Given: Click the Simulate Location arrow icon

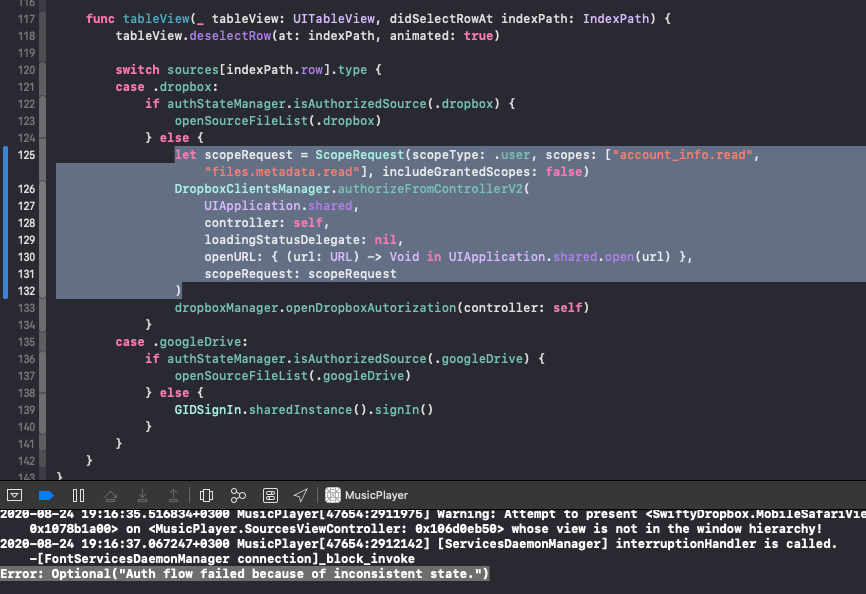Looking at the screenshot, I should (x=301, y=495).
